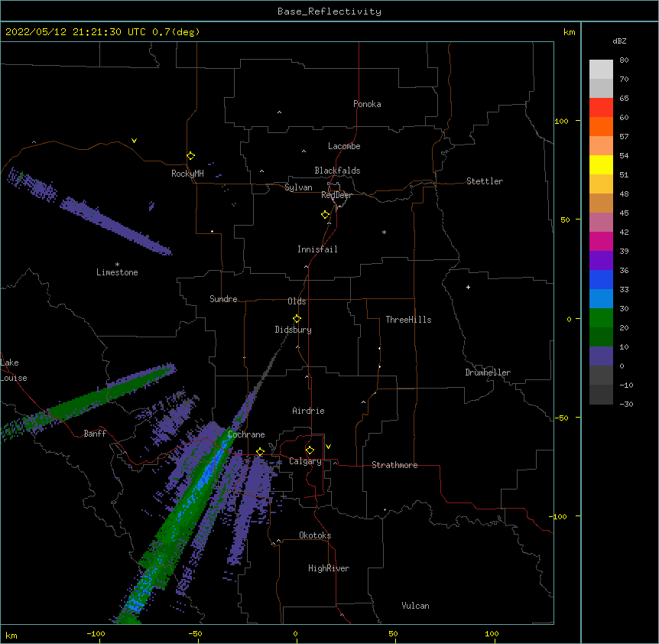
Task: Click the 39 dBZ purple legend color
Action: [601, 260]
